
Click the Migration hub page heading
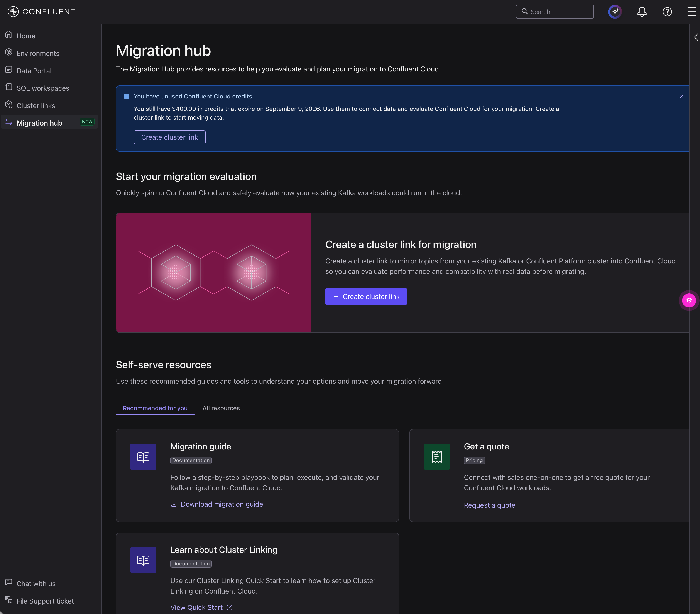click(163, 50)
